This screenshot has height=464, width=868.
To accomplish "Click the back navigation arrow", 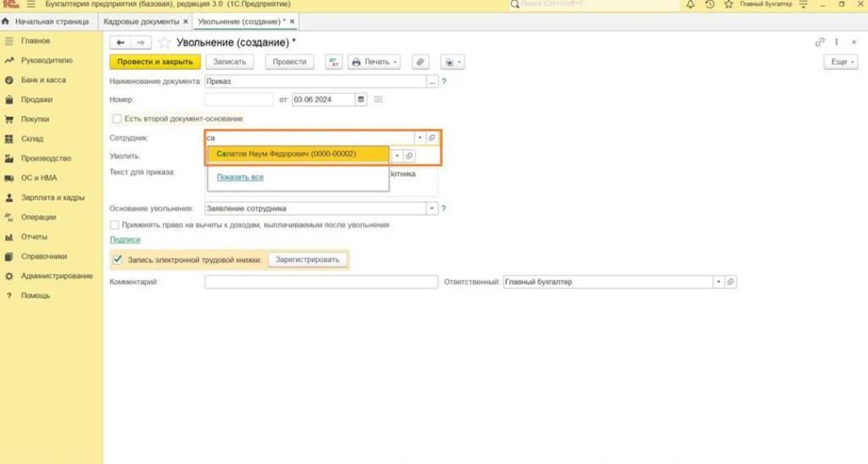I will pyautogui.click(x=120, y=42).
